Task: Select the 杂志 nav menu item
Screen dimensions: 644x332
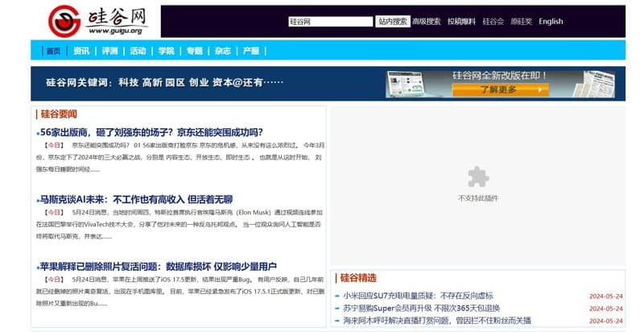Action: click(223, 51)
